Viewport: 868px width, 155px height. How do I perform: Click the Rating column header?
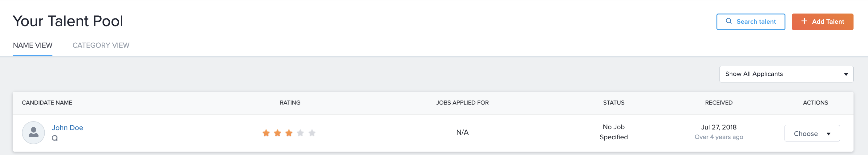(x=290, y=103)
